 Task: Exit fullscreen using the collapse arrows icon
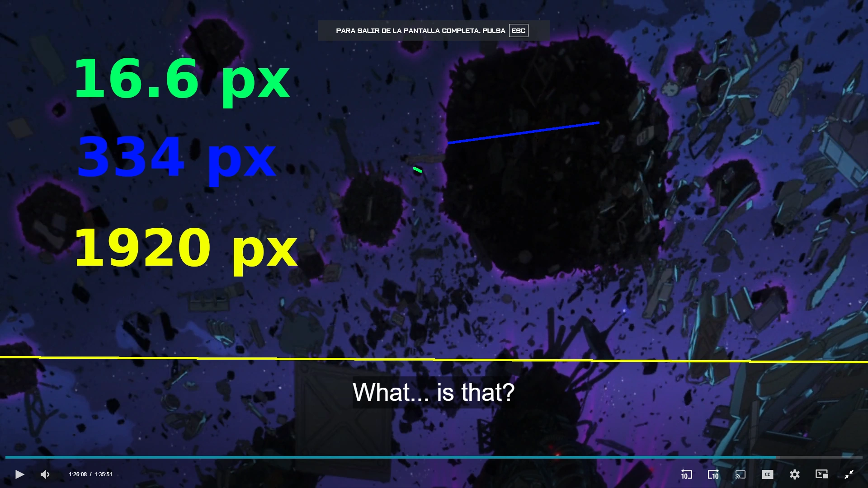[849, 474]
